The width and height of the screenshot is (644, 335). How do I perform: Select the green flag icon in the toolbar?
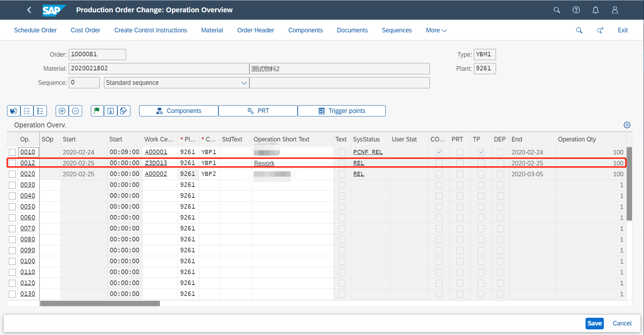click(x=97, y=110)
